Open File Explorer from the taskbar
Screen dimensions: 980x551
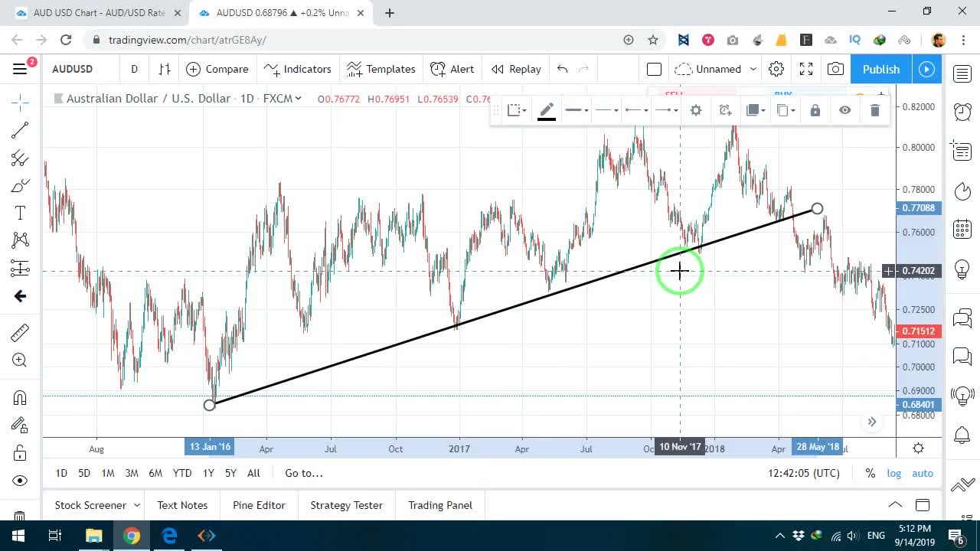click(x=93, y=536)
